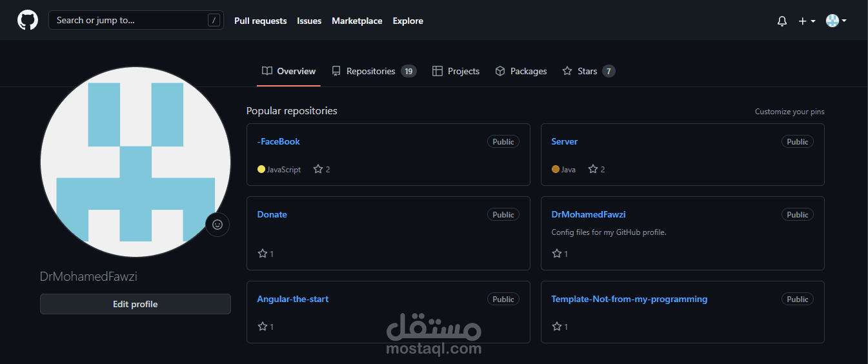Select the Overview tab

[288, 71]
